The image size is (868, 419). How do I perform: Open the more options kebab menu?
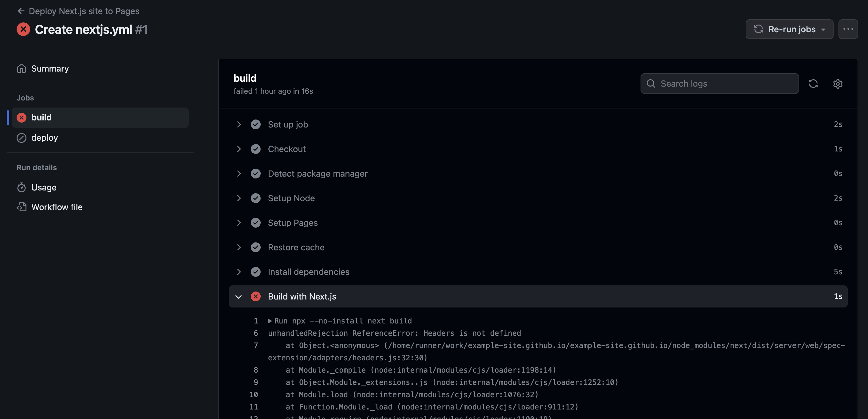coord(848,29)
